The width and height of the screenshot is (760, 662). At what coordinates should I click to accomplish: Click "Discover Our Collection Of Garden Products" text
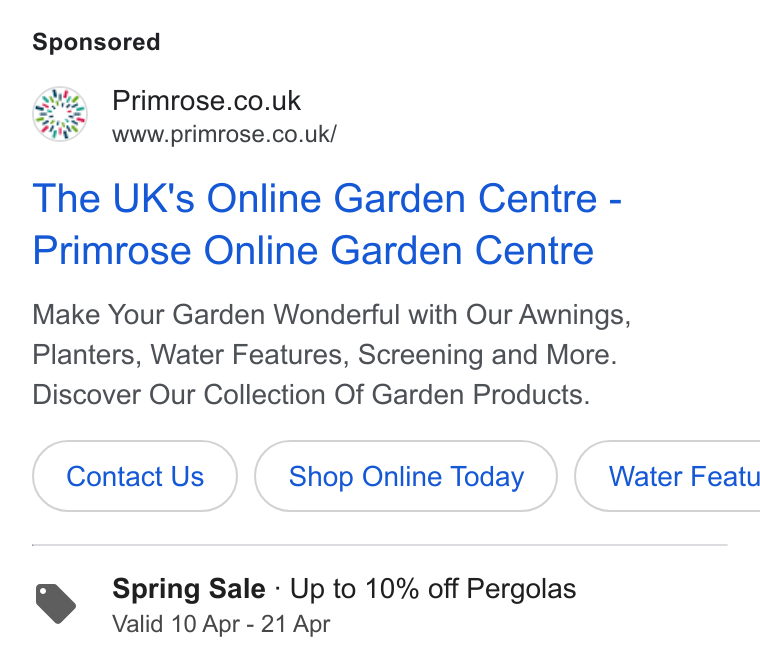(311, 394)
